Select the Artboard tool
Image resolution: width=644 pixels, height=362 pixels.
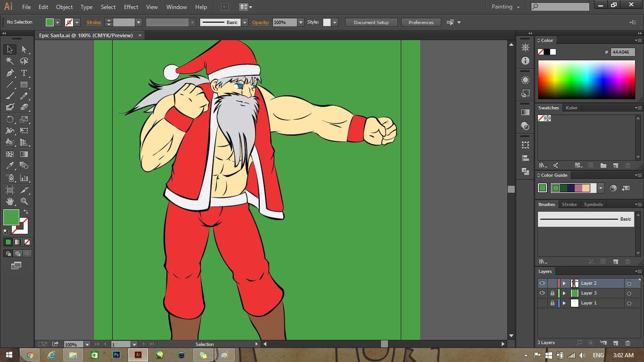point(9,190)
